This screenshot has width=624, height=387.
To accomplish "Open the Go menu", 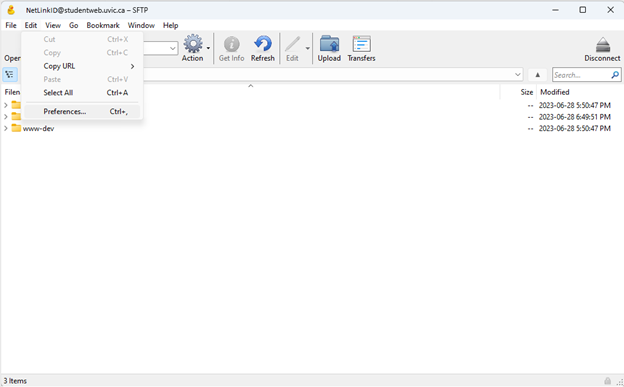I will 74,25.
